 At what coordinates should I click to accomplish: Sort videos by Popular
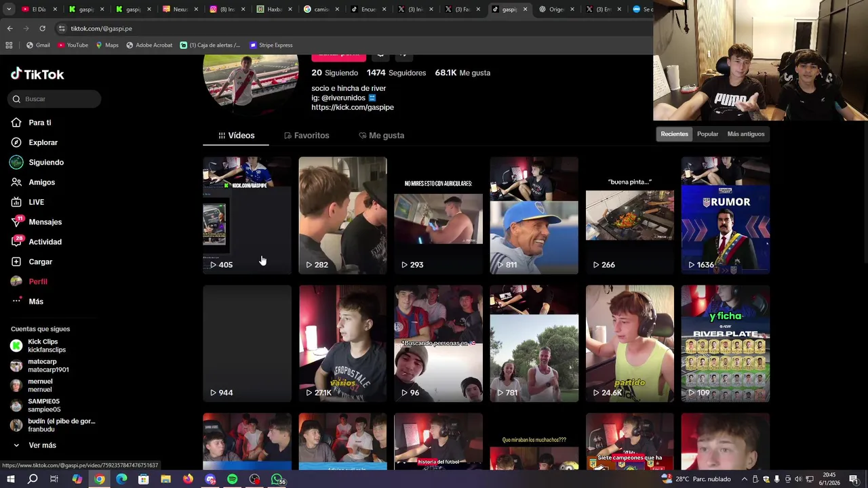(707, 134)
